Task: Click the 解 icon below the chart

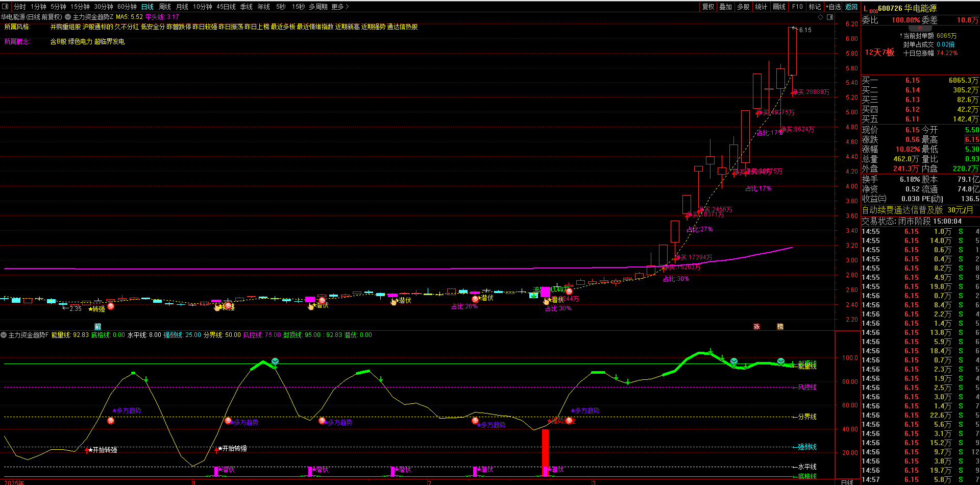Action: (98, 326)
